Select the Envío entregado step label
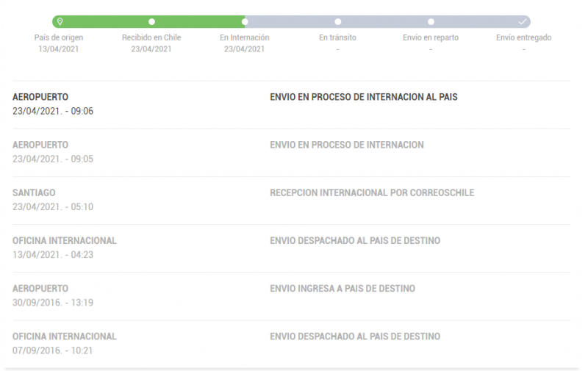The image size is (588, 371). (523, 37)
